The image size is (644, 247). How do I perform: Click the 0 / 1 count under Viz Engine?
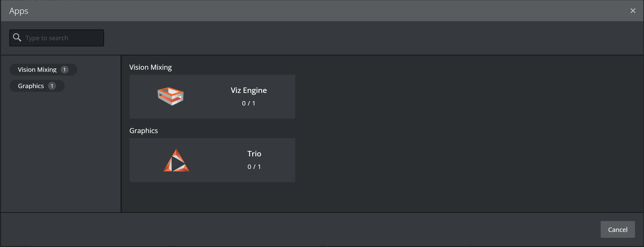(x=249, y=103)
